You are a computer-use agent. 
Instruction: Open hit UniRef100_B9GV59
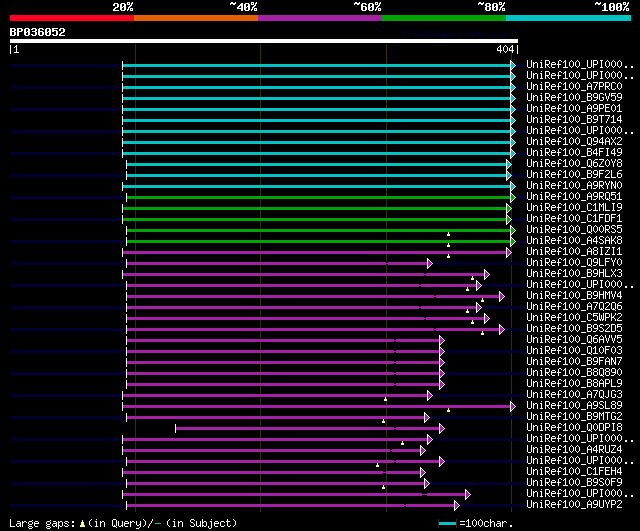click(574, 98)
